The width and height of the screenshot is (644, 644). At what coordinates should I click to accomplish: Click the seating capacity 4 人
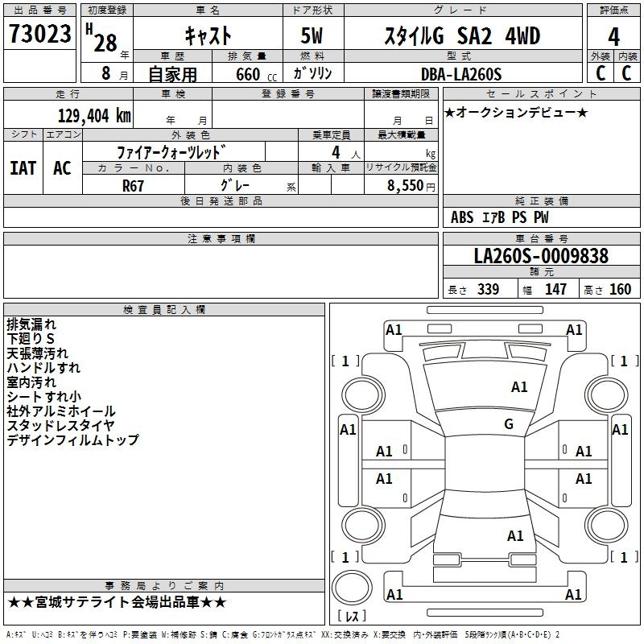[x=346, y=153]
